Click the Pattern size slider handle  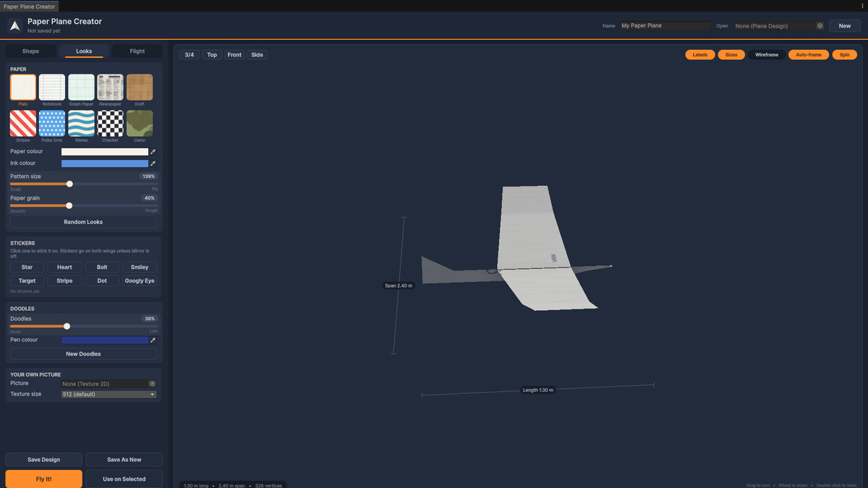(69, 184)
